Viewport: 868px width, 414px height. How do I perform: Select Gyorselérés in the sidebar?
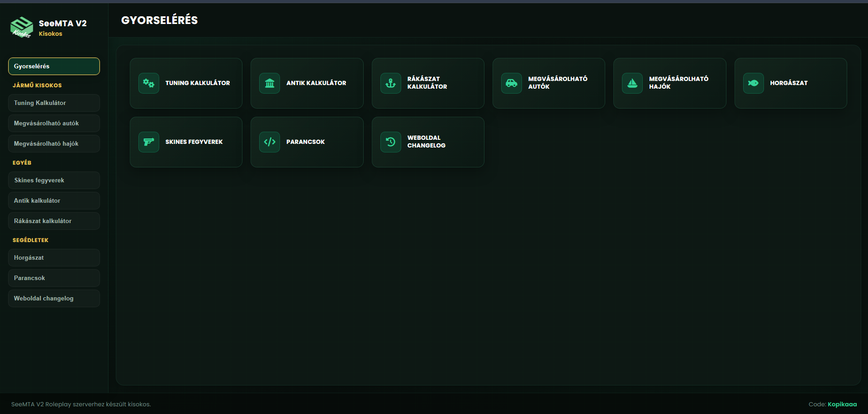54,66
